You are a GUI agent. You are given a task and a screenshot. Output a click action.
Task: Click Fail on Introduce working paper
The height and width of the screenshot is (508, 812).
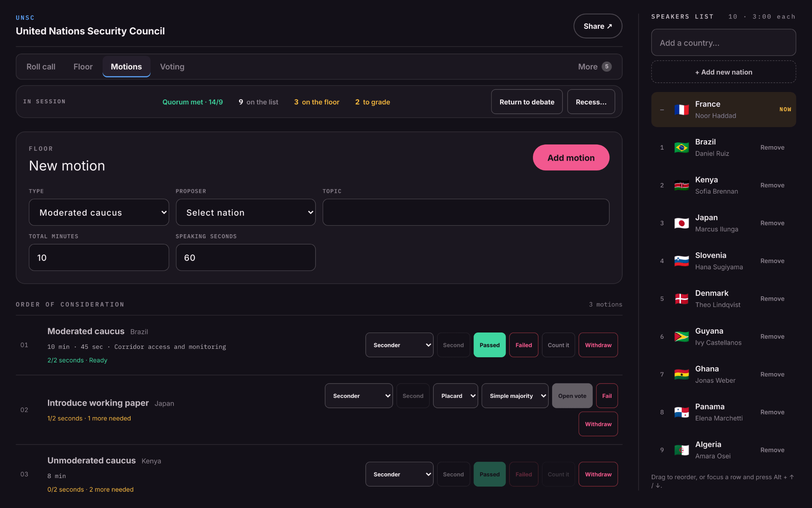point(607,396)
